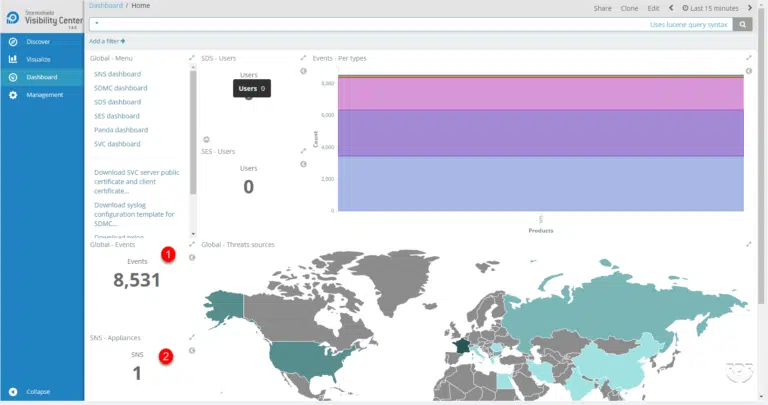Click the page vertical scrollbar
Viewport: 768px width, 405px height.
click(x=761, y=157)
